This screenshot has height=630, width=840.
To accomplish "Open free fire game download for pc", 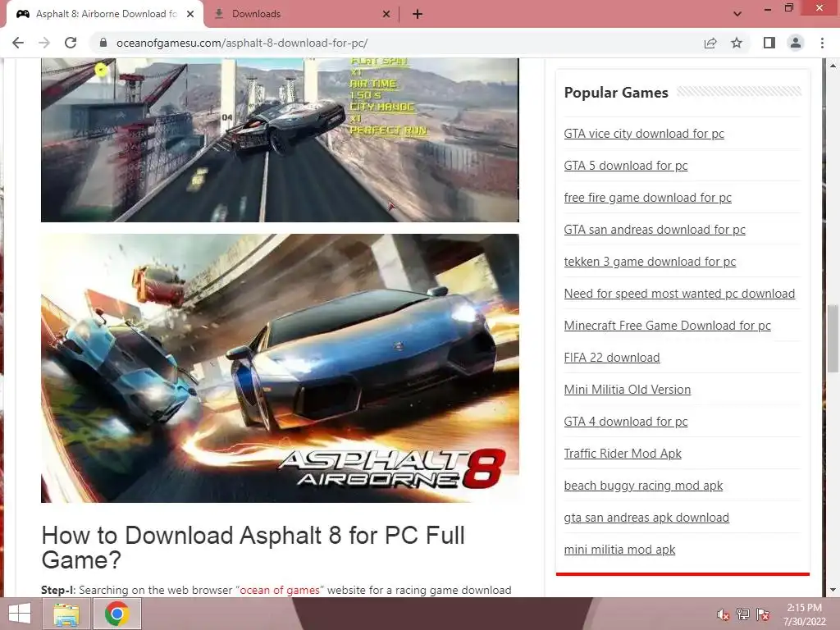I will (x=648, y=198).
